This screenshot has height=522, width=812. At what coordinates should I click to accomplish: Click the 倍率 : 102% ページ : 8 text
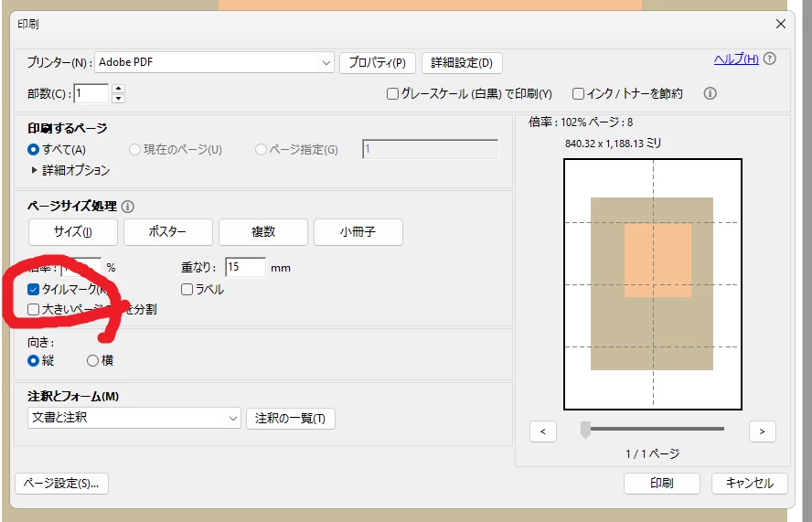(x=581, y=123)
